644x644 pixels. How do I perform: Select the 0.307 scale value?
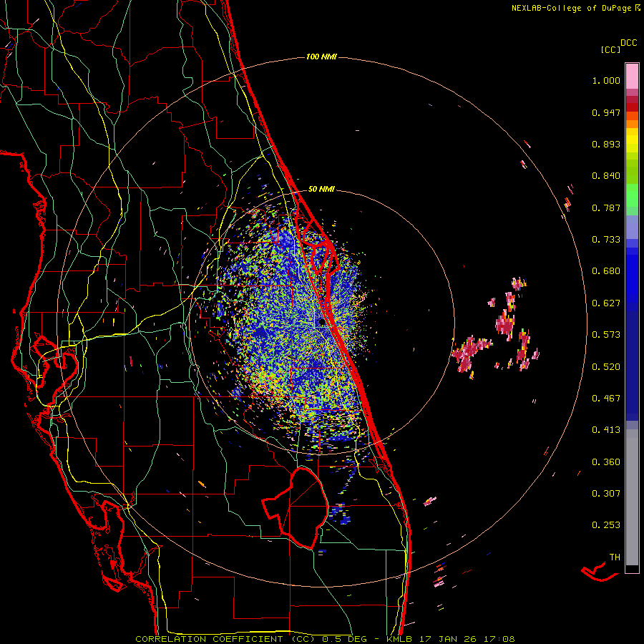click(x=606, y=494)
